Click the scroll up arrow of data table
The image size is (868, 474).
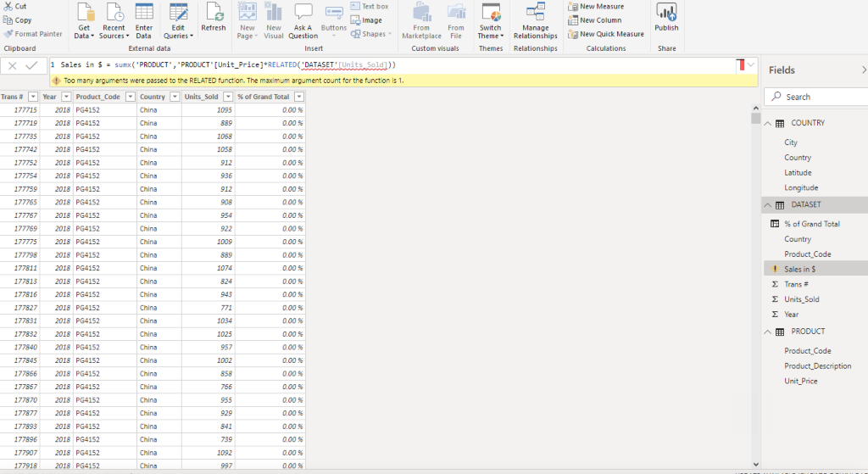tap(756, 109)
